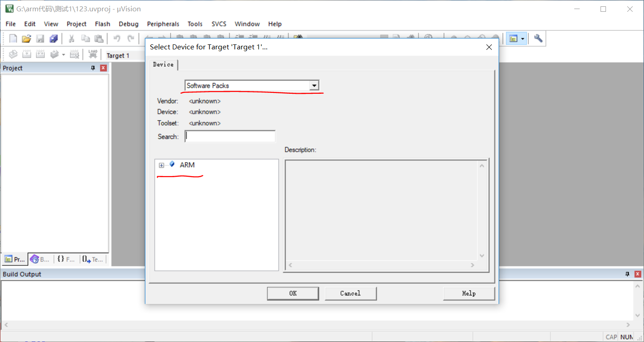Click the Redo arrow icon
Viewport: 644px width, 342px height.
(x=131, y=39)
